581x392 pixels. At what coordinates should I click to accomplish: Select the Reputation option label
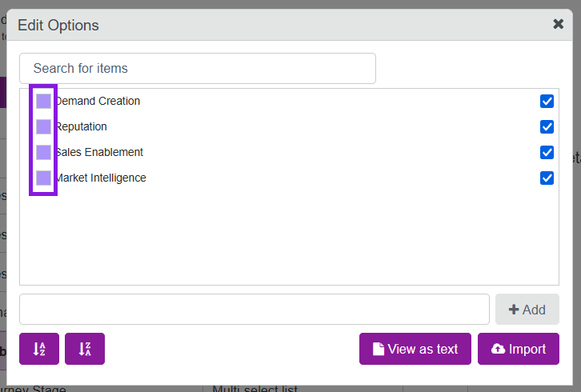[x=82, y=126]
